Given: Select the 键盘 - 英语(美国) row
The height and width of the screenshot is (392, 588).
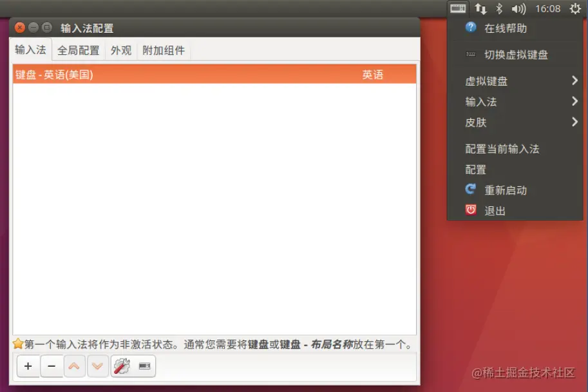Looking at the screenshot, I should pyautogui.click(x=214, y=74).
